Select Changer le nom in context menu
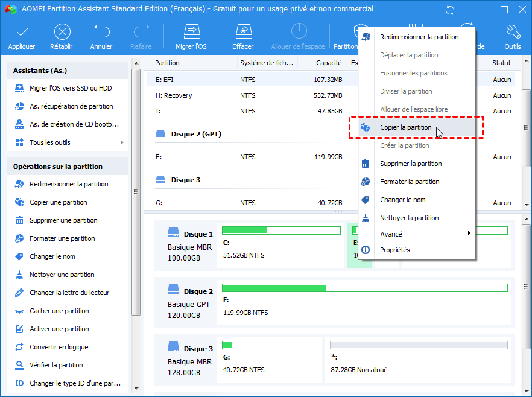 [417, 200]
